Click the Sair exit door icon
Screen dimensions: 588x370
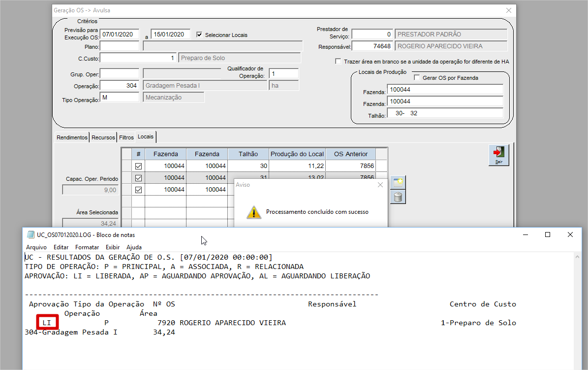(x=499, y=155)
